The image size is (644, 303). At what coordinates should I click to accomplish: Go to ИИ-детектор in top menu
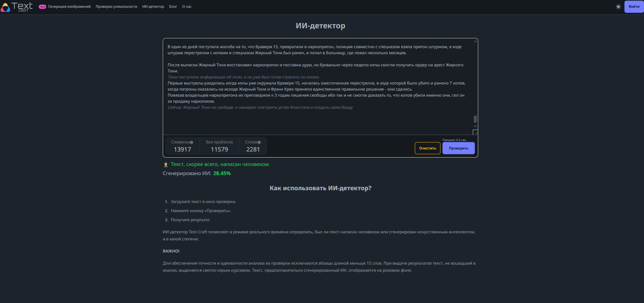pos(153,7)
